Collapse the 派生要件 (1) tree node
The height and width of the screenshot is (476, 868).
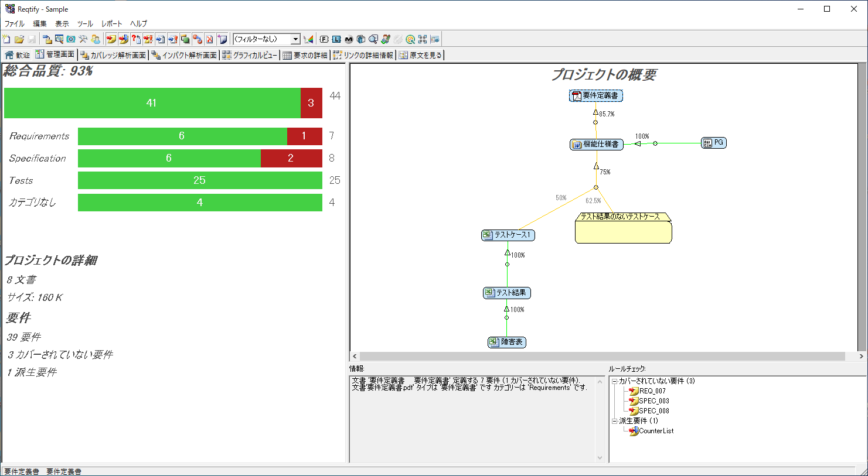click(614, 421)
